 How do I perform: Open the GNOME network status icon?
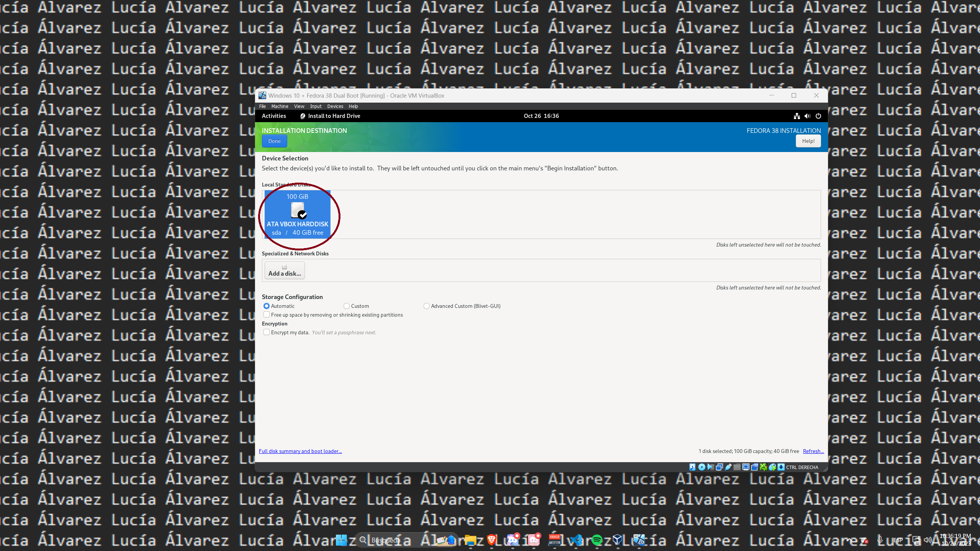click(797, 116)
